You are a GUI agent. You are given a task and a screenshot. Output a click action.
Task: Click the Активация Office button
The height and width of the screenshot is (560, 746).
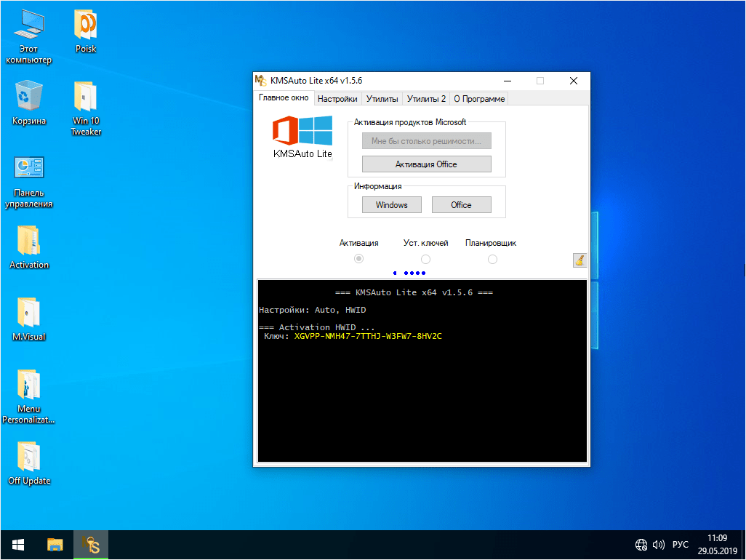coord(427,164)
